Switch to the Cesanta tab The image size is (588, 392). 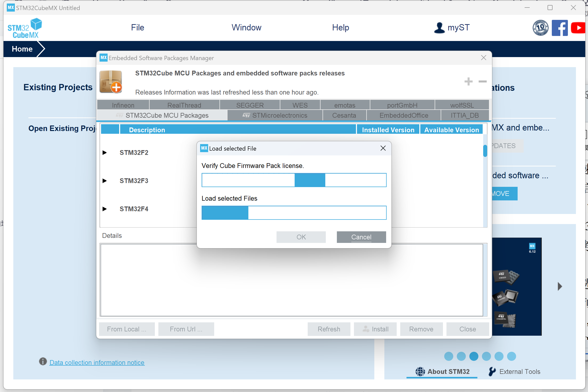point(344,115)
